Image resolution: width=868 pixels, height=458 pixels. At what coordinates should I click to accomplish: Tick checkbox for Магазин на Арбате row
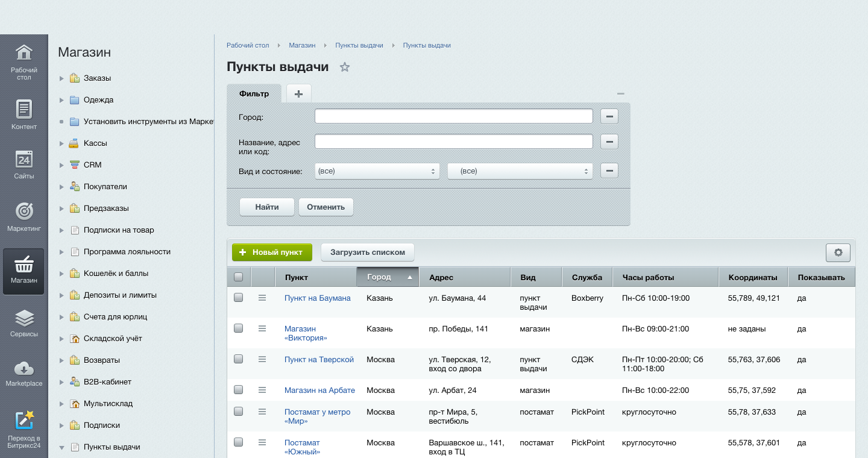coord(238,390)
